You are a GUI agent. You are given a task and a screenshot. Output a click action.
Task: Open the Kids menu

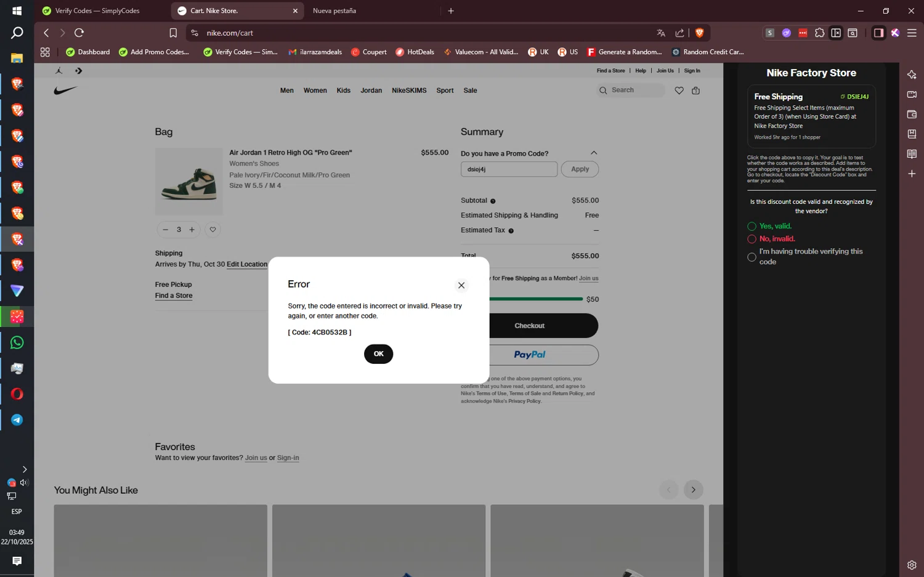(x=344, y=91)
